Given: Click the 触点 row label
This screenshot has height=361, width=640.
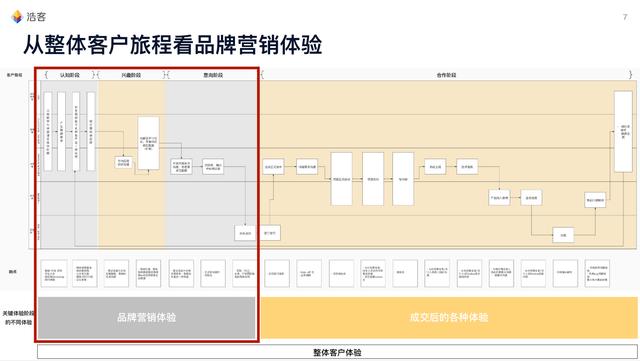Looking at the screenshot, I should coord(13,272).
